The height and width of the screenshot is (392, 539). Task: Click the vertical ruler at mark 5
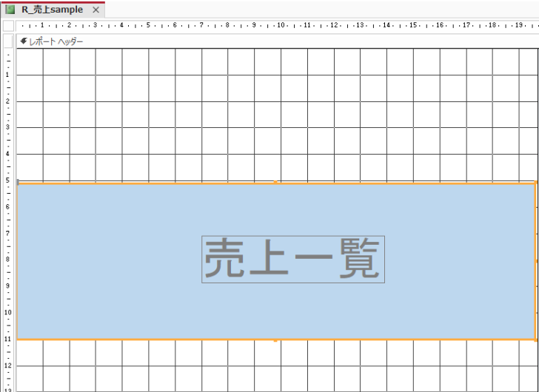click(x=7, y=180)
